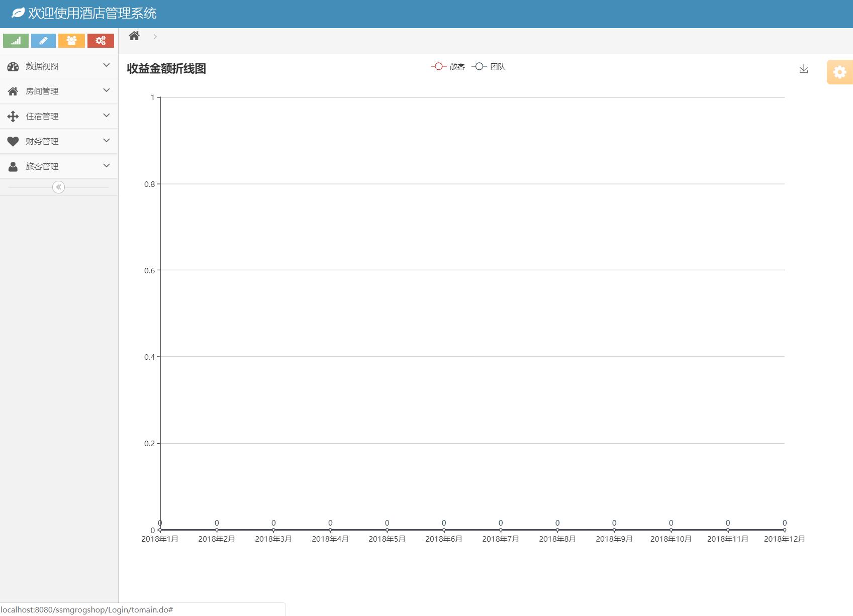Open the 旅客管理 menu item

click(59, 166)
